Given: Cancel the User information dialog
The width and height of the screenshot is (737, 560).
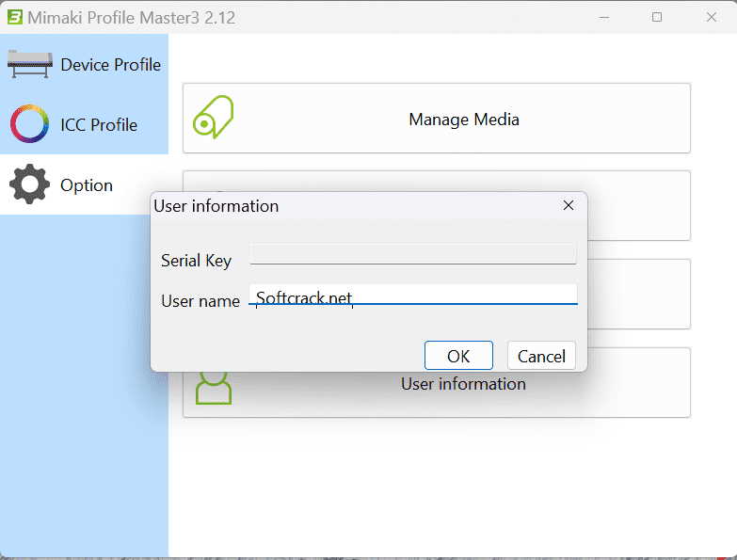Looking at the screenshot, I should [541, 356].
